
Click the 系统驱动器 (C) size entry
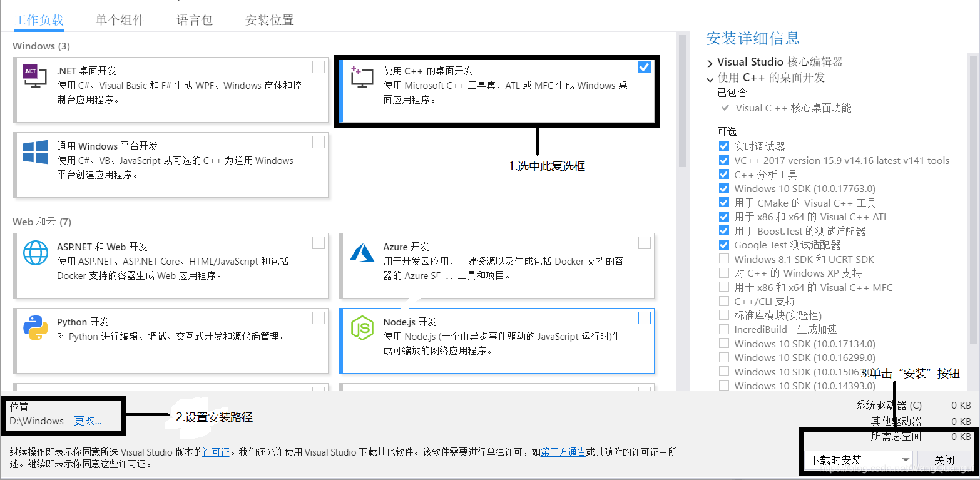point(914,406)
